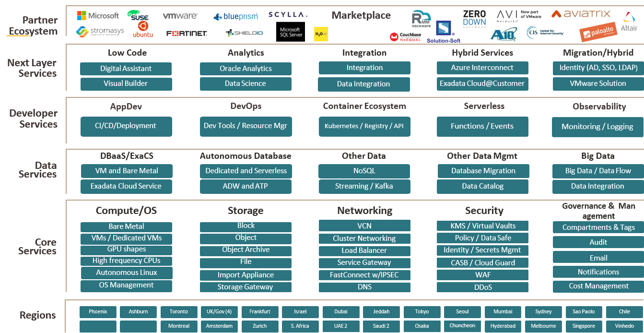The height and width of the screenshot is (333, 644).
Task: Click the Load Balancer box
Action: pyautogui.click(x=364, y=250)
